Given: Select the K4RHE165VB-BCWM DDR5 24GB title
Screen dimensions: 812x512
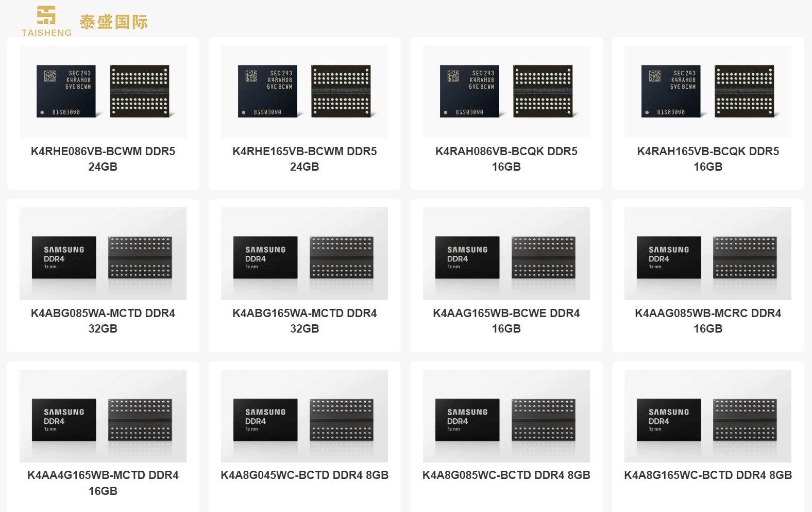Looking at the screenshot, I should click(x=304, y=159).
